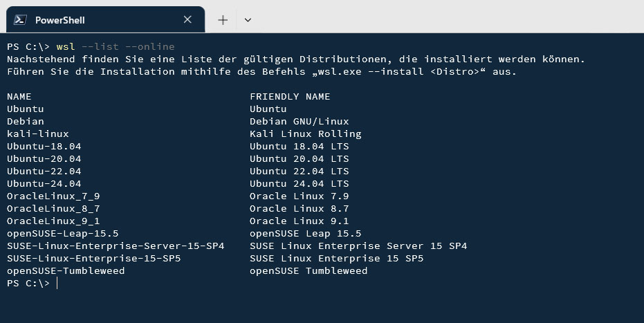The width and height of the screenshot is (644, 323).
Task: Open a new tab with the plus button
Action: 223,20
